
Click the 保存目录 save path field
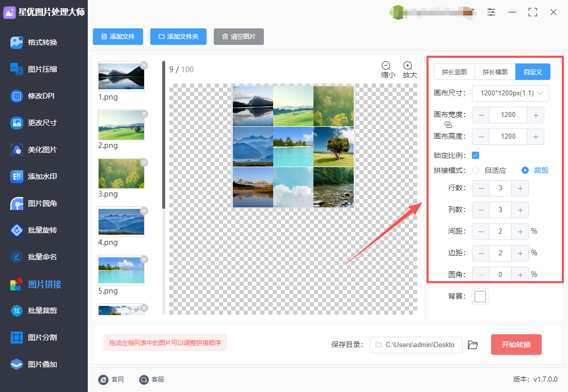pyautogui.click(x=416, y=345)
